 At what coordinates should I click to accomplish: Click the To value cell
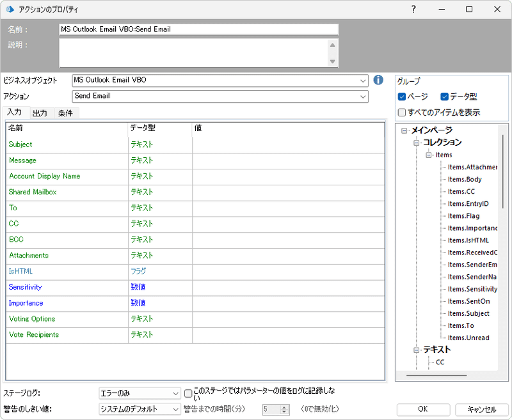(x=289, y=208)
